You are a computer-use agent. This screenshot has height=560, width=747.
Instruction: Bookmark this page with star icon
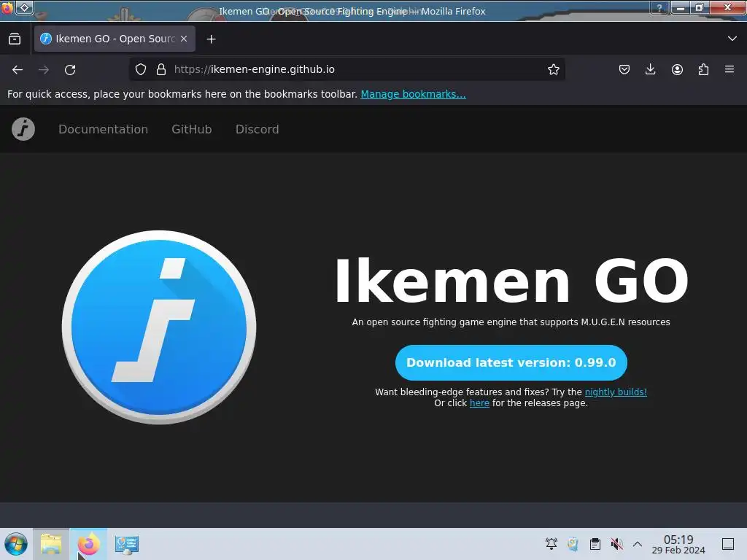[x=553, y=69]
